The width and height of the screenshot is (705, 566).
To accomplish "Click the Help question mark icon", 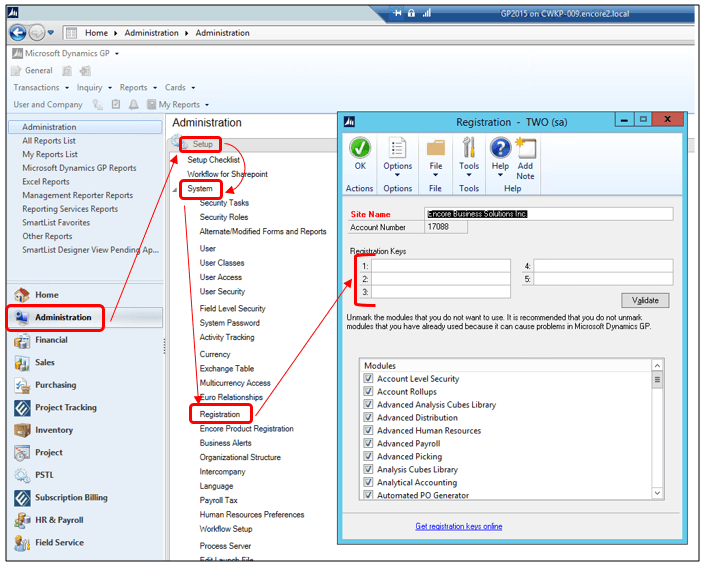I will click(500, 148).
